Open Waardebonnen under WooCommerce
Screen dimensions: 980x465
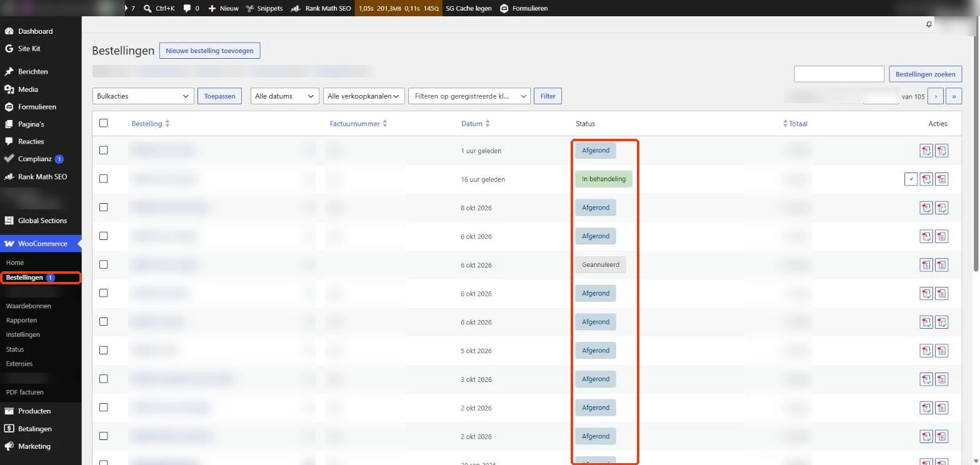tap(28, 306)
